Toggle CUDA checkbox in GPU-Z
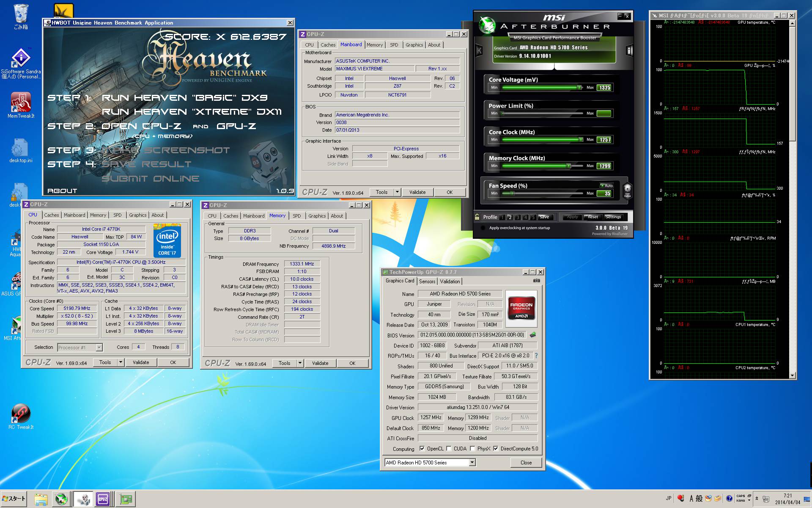 pyautogui.click(x=449, y=449)
